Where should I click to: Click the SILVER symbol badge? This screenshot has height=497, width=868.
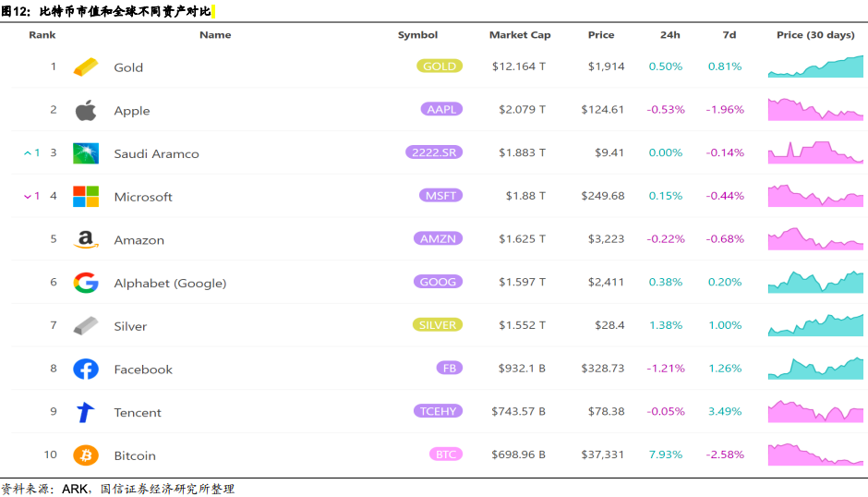tap(438, 324)
